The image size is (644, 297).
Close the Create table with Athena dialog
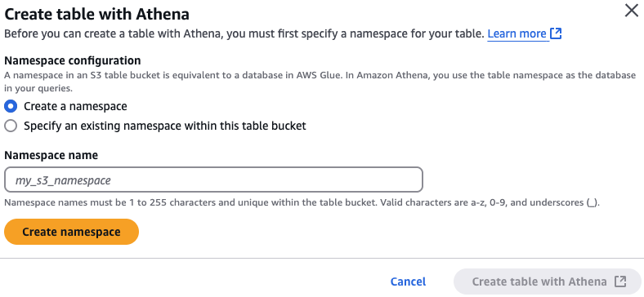631,11
